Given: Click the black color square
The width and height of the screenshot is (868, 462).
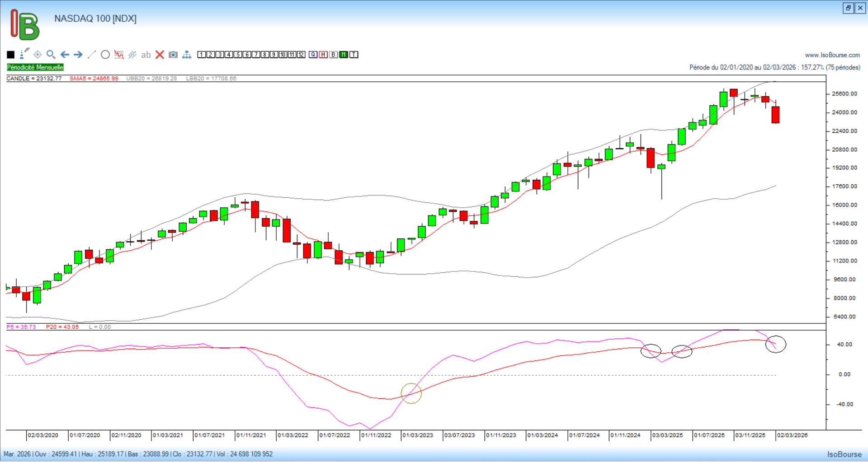Looking at the screenshot, I should (11, 55).
